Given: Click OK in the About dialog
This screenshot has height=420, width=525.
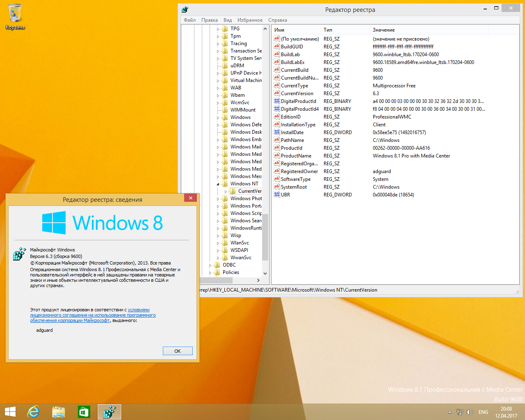Looking at the screenshot, I should click(178, 351).
